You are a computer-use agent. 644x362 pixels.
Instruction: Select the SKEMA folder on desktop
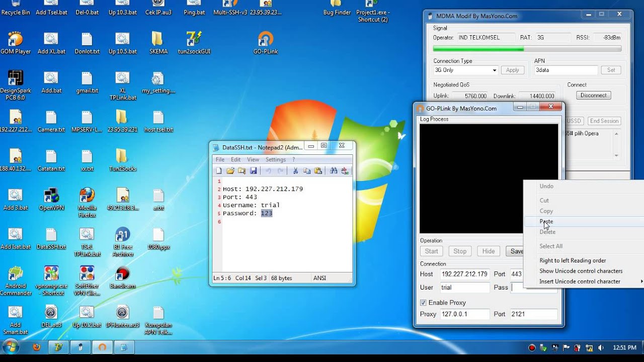click(x=158, y=43)
